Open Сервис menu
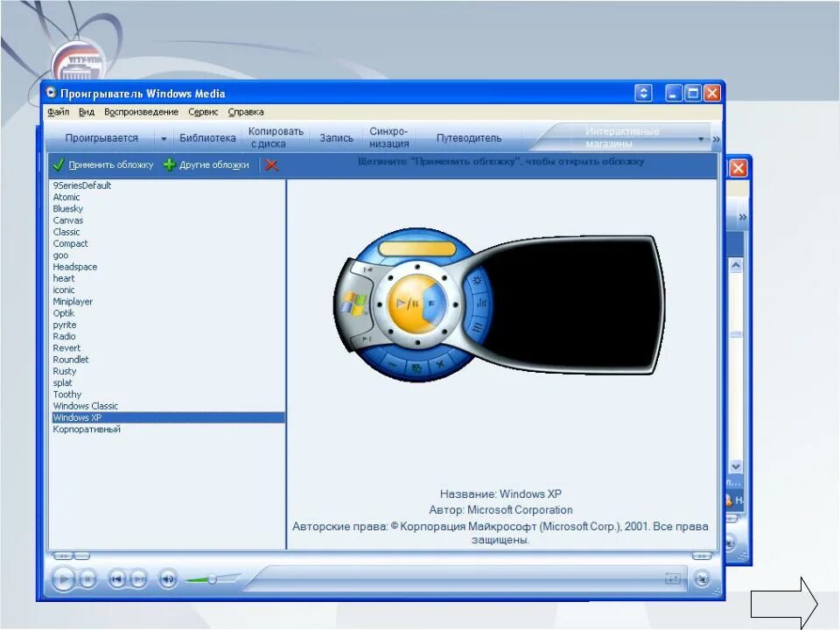Image resolution: width=840 pixels, height=630 pixels. (203, 112)
